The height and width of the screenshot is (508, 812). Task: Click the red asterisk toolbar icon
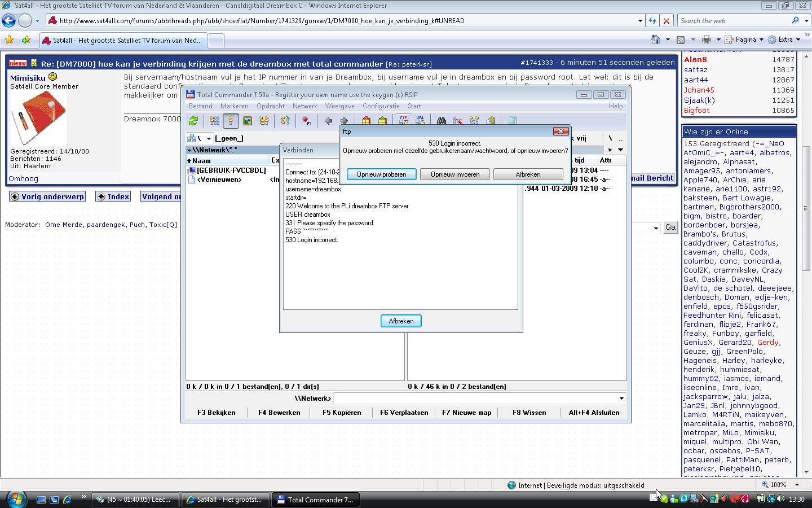tap(306, 120)
